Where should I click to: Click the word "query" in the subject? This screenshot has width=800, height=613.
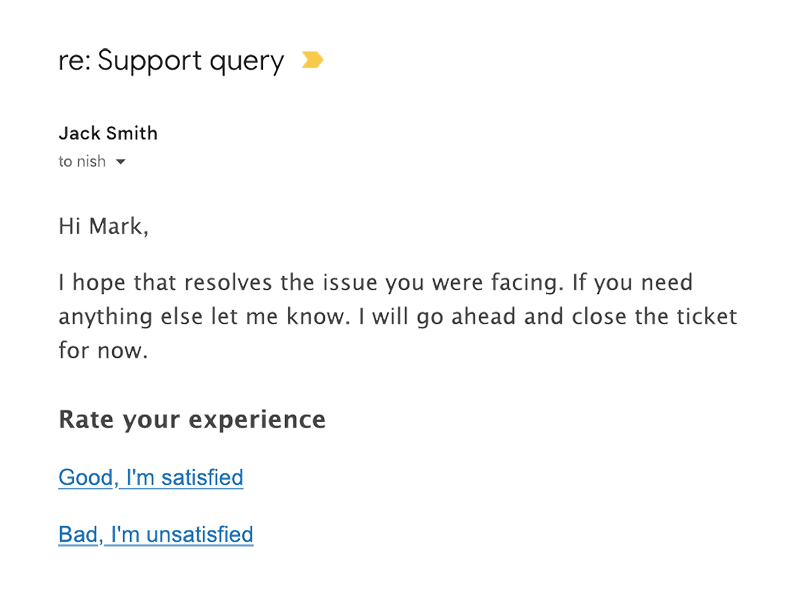246,63
